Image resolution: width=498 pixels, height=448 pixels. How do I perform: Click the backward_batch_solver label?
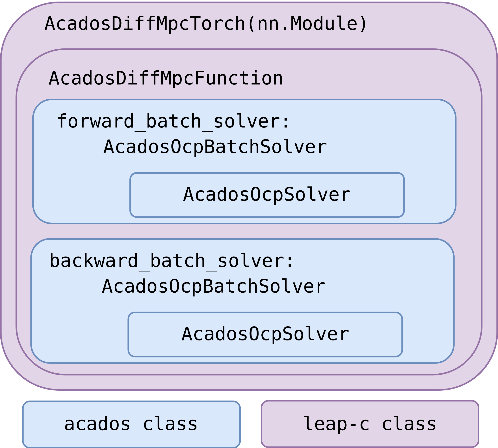171,261
